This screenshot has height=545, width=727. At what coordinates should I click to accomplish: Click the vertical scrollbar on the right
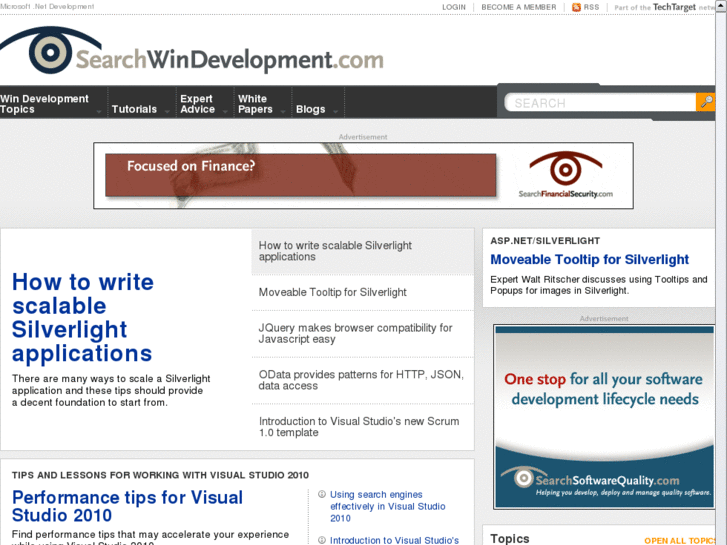tap(721, 272)
